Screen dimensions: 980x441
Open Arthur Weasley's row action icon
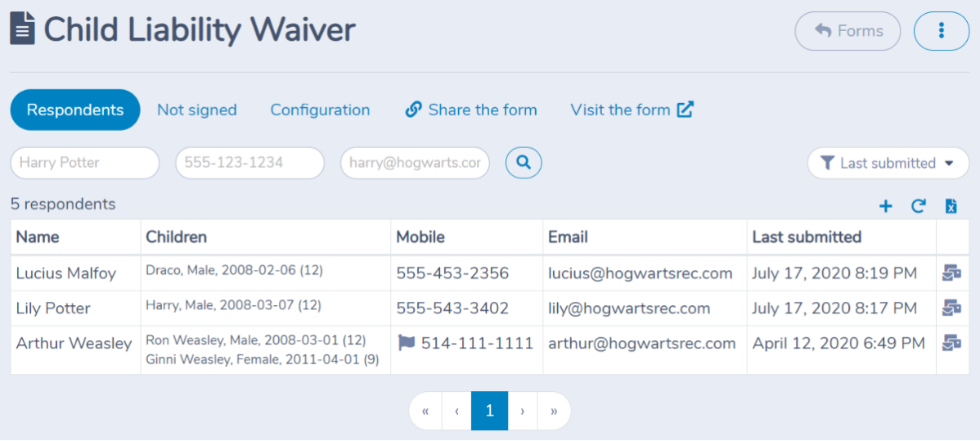coord(951,343)
